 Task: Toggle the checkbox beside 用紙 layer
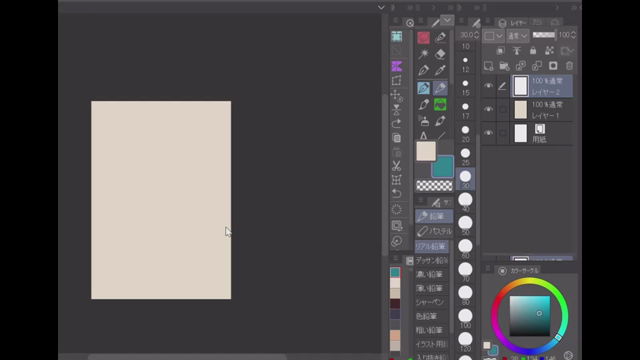point(503,133)
